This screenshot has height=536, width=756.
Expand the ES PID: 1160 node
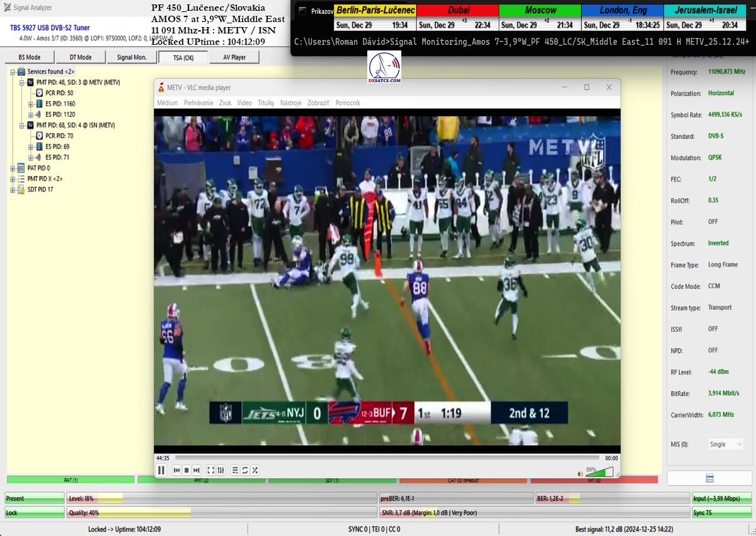(31, 104)
